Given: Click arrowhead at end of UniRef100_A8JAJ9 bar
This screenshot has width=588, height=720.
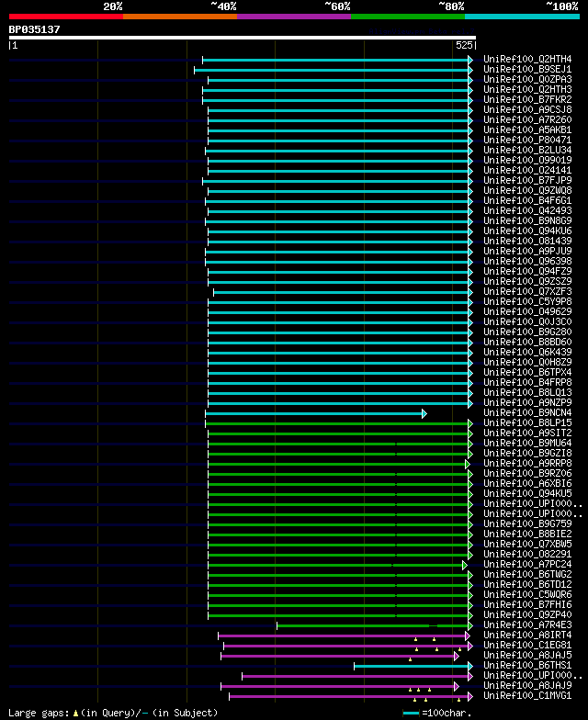Looking at the screenshot, I should tap(457, 687).
